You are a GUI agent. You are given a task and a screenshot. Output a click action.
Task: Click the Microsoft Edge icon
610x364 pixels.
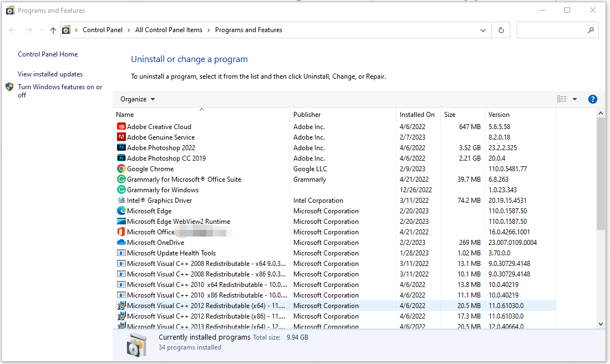click(x=121, y=211)
